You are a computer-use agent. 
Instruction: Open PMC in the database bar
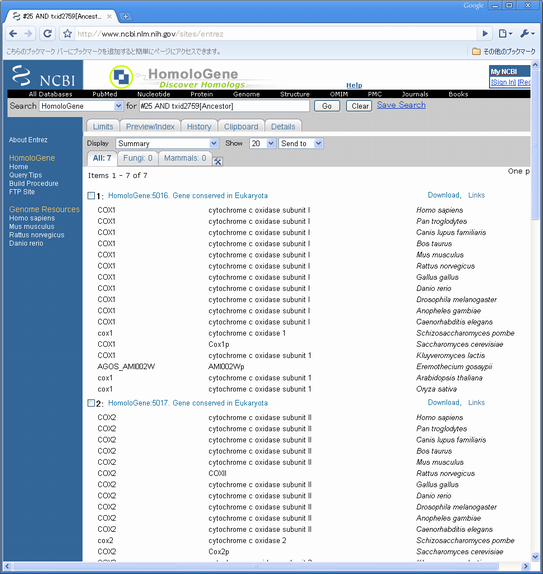tap(375, 94)
